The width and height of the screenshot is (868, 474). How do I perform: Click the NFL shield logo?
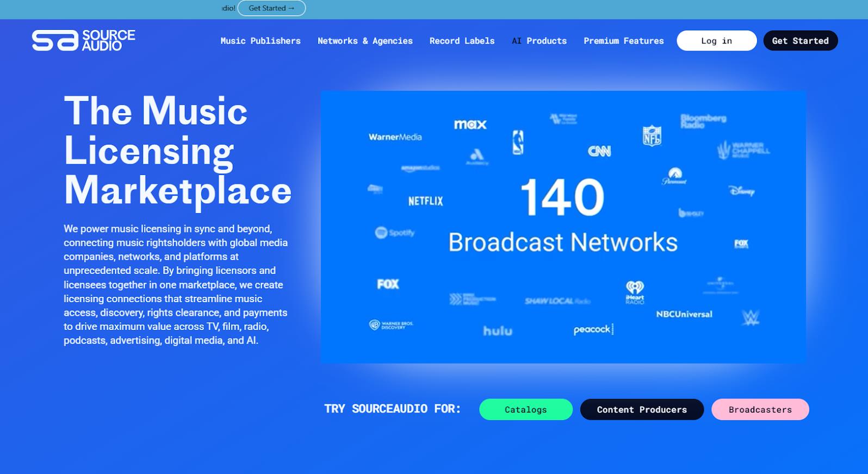point(652,136)
